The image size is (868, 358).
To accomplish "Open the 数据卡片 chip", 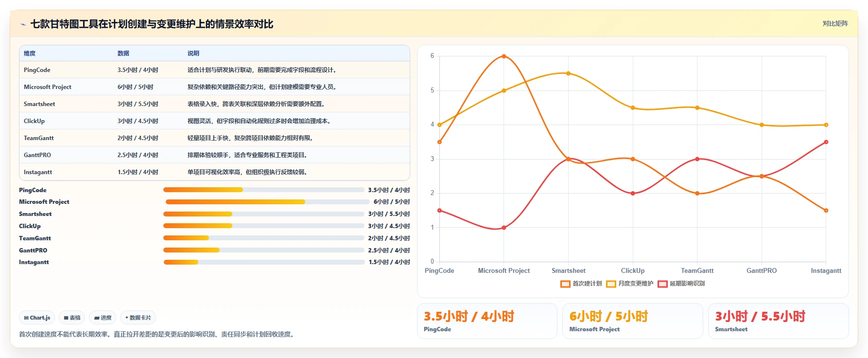I will (138, 318).
